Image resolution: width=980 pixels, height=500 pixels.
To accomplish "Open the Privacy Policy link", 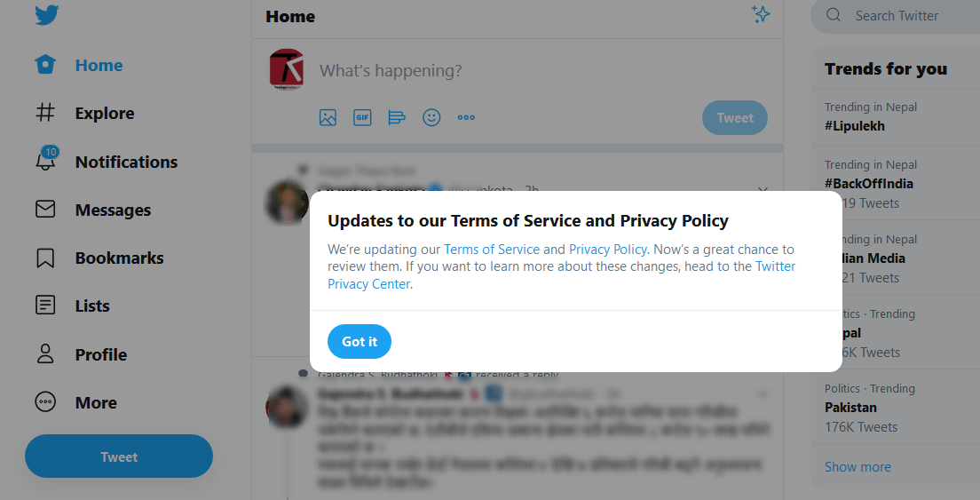I will click(608, 249).
